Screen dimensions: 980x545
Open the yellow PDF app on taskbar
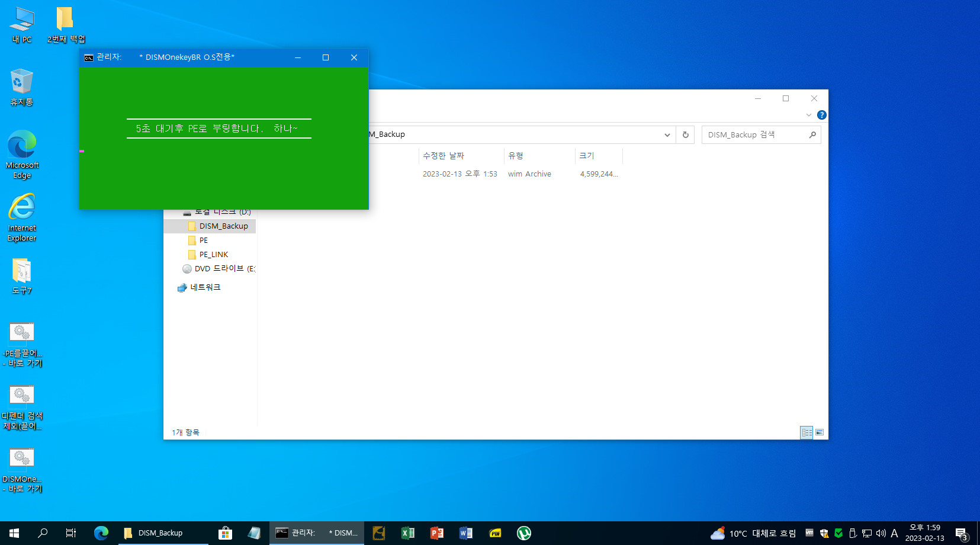tap(495, 533)
